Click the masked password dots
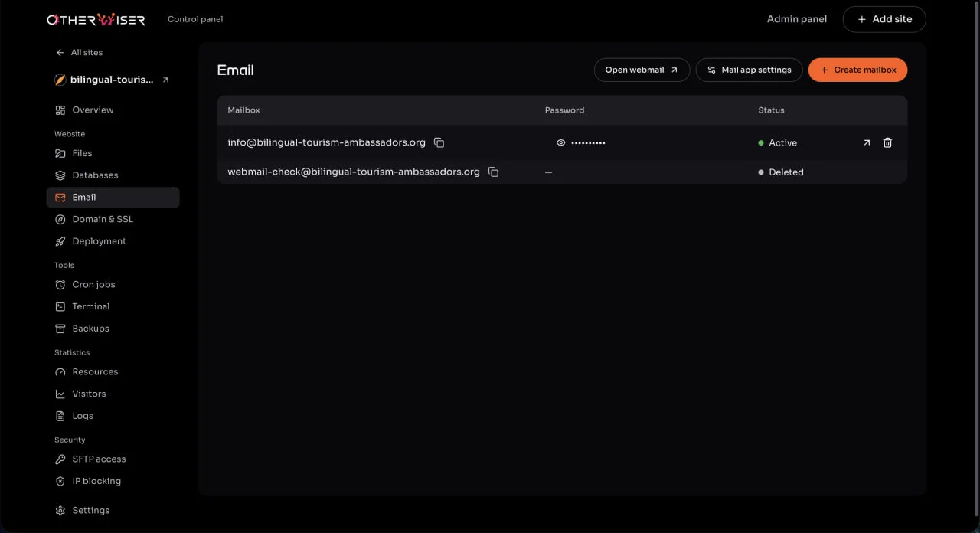The width and height of the screenshot is (980, 533). 588,143
